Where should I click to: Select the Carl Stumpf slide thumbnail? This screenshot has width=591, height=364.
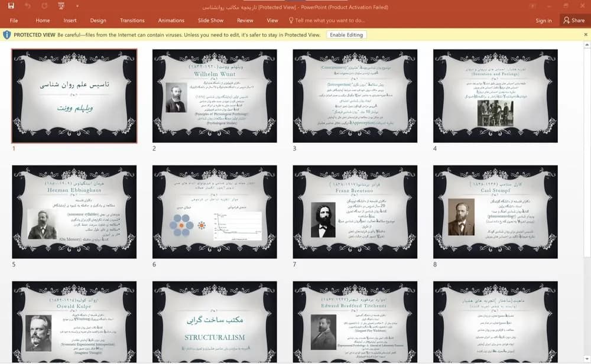click(495, 212)
